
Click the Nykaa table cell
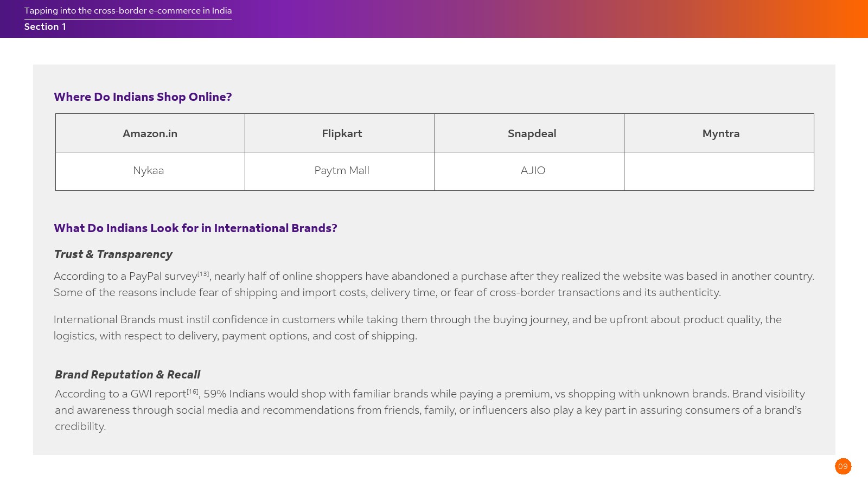point(149,171)
